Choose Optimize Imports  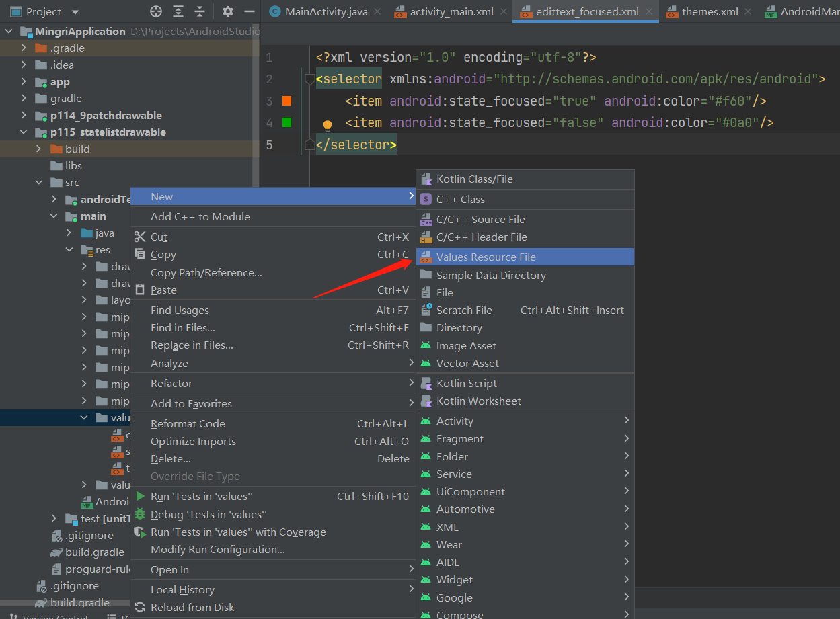(x=273, y=441)
